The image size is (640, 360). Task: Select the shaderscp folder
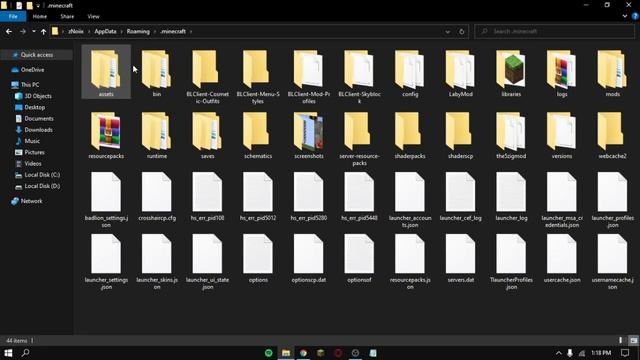point(460,135)
